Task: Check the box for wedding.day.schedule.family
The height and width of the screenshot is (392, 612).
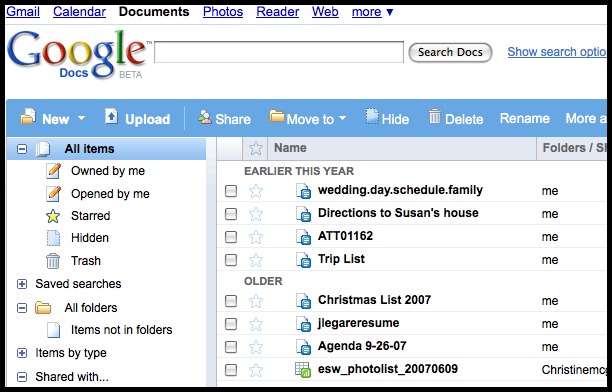Action: point(231,191)
